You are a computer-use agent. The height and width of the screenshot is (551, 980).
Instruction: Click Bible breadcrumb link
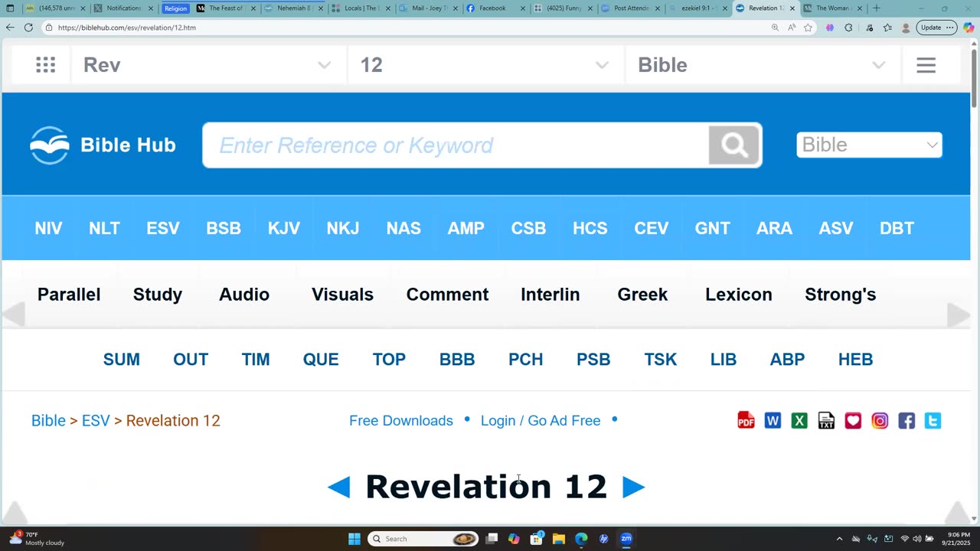48,420
